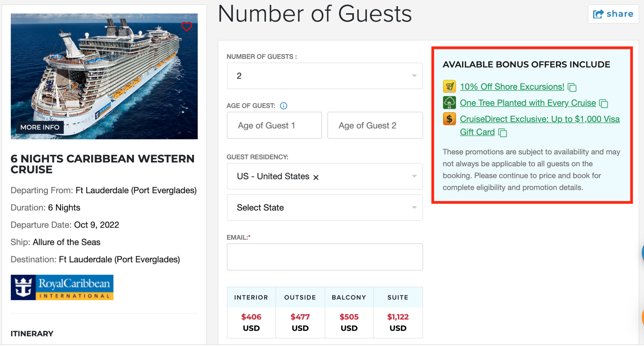Click the dollar sign gift card icon
644x346 pixels.
point(449,119)
